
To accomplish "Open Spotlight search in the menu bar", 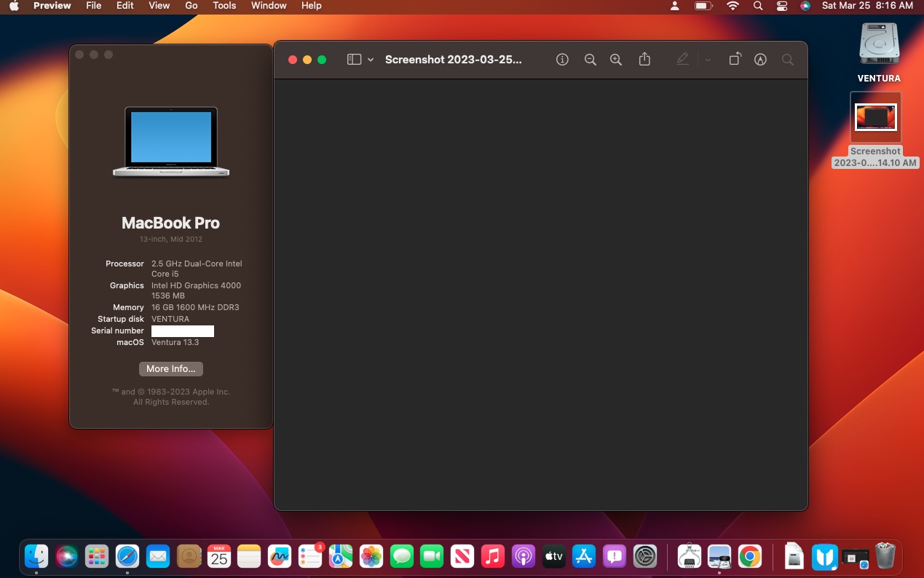I will coord(758,6).
